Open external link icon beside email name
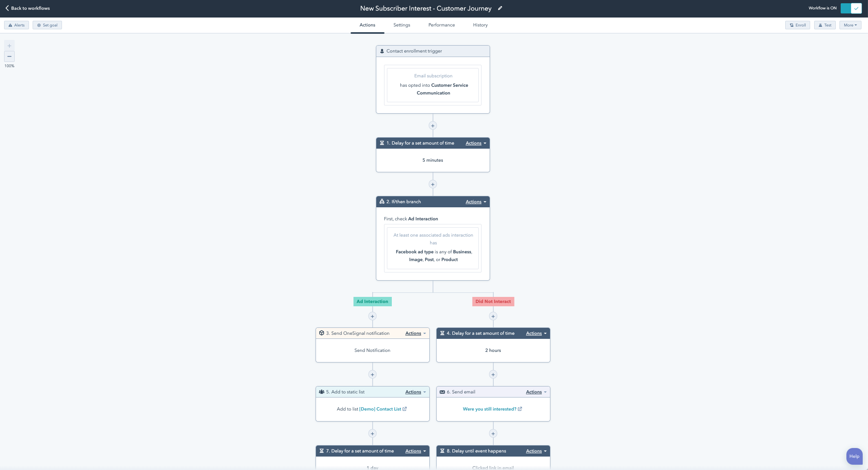The height and width of the screenshot is (470, 868). pyautogui.click(x=520, y=409)
